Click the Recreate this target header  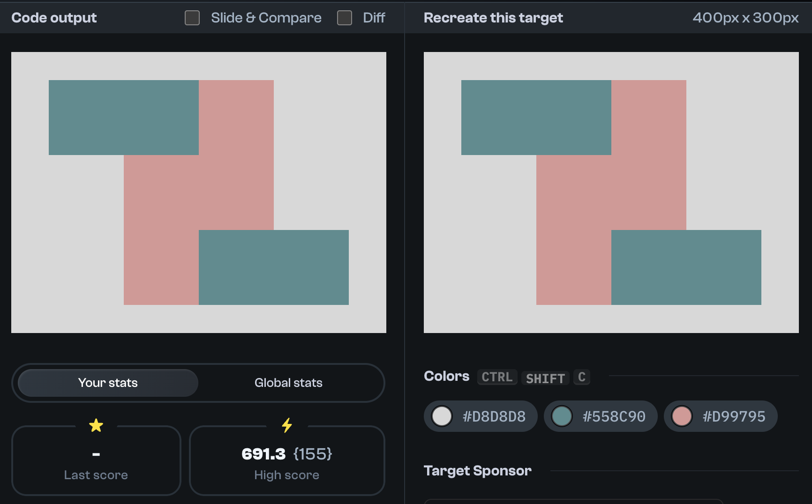click(x=493, y=17)
